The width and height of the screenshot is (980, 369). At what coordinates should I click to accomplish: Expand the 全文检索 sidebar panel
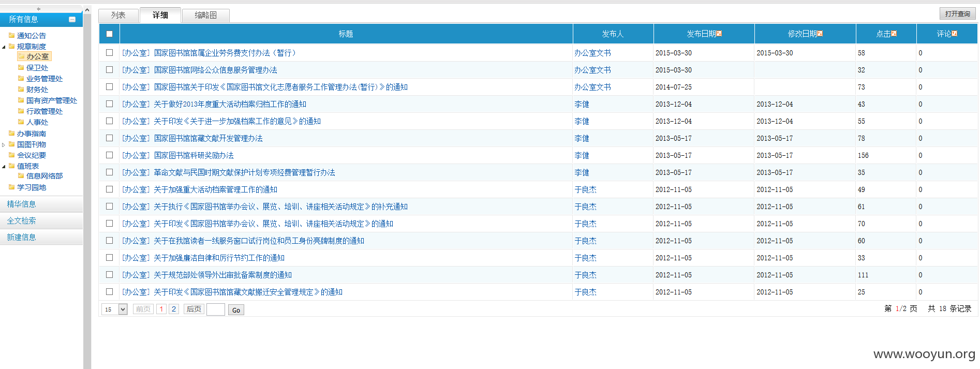click(41, 220)
